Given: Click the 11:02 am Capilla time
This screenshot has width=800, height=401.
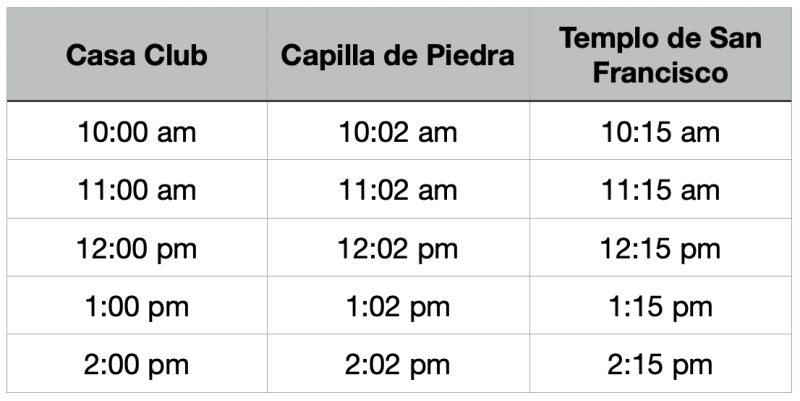Looking at the screenshot, I should tap(397, 190).
